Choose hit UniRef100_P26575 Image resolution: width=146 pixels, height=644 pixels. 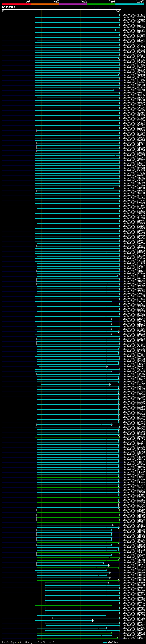[133, 110]
